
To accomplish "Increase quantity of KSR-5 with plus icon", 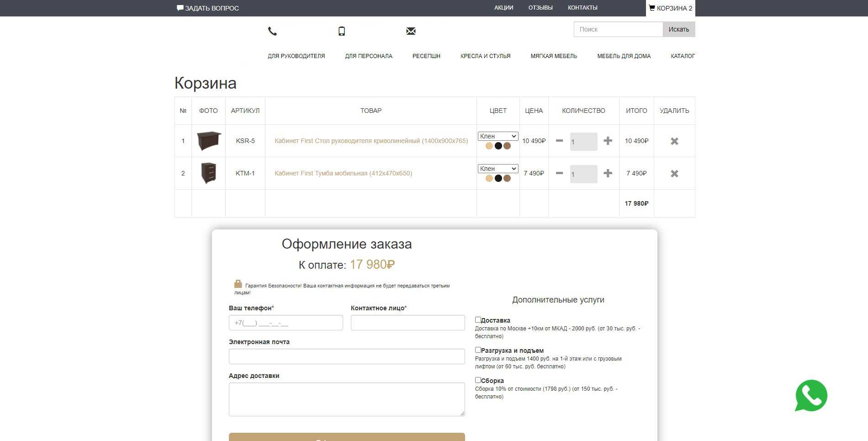I will tap(608, 141).
